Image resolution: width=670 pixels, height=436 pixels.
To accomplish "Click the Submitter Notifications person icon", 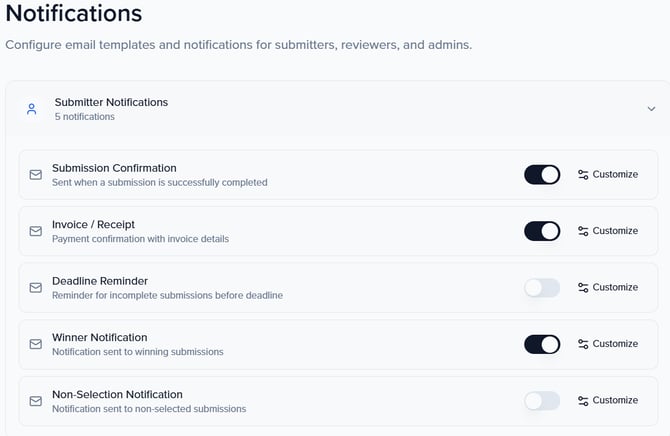I will [31, 109].
